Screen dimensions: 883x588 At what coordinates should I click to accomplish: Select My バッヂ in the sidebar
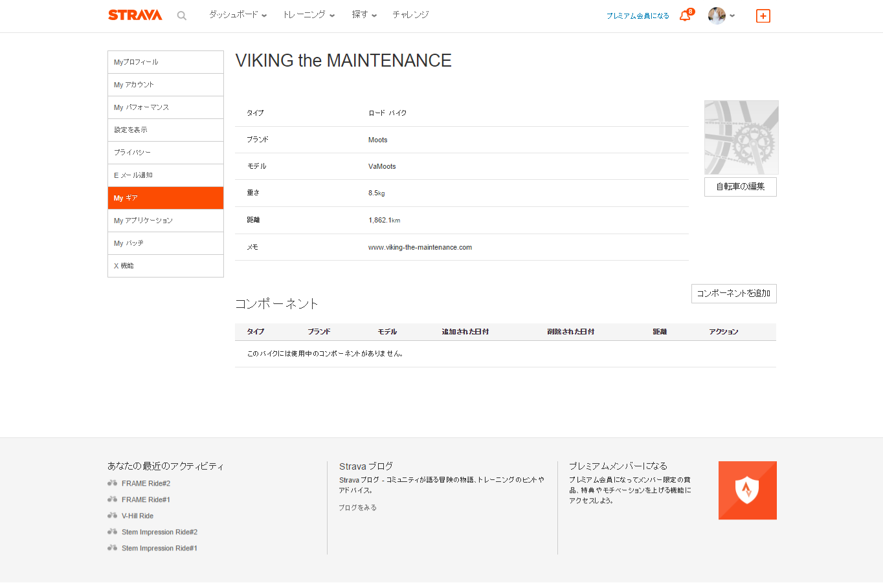166,243
